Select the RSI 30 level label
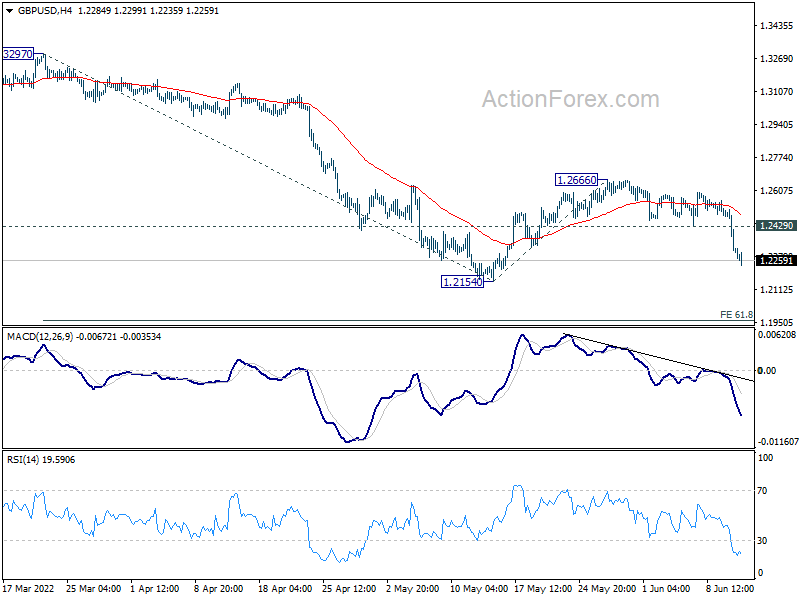This screenshot has width=800, height=600. click(x=762, y=541)
